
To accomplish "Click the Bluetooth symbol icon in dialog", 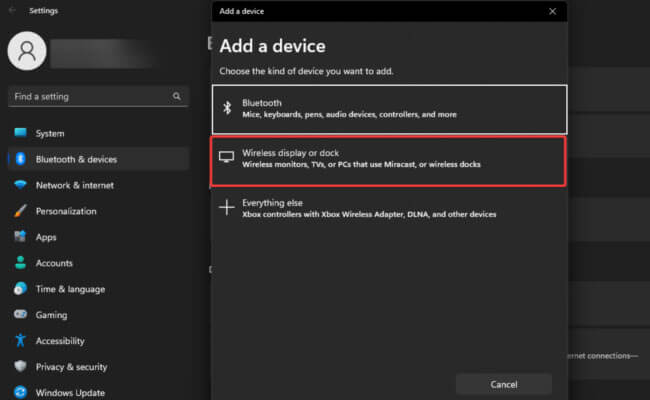I will point(227,108).
